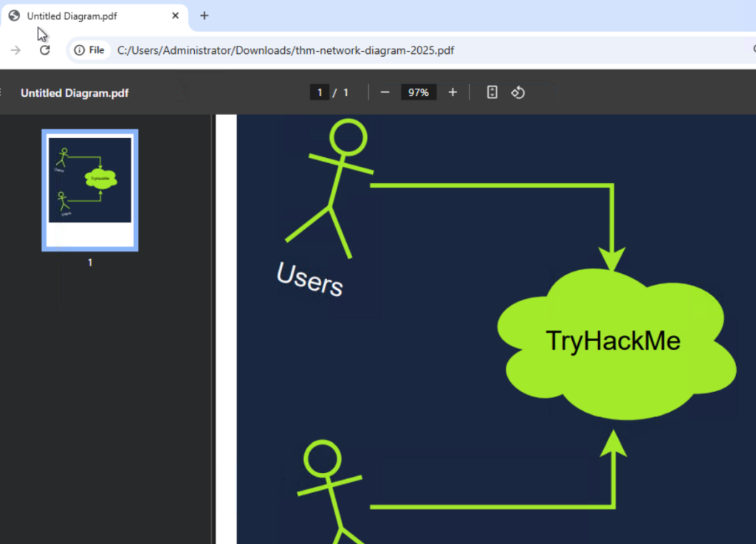The width and height of the screenshot is (756, 544).
Task: Rotate the PDF counterclockwise
Action: pos(518,92)
